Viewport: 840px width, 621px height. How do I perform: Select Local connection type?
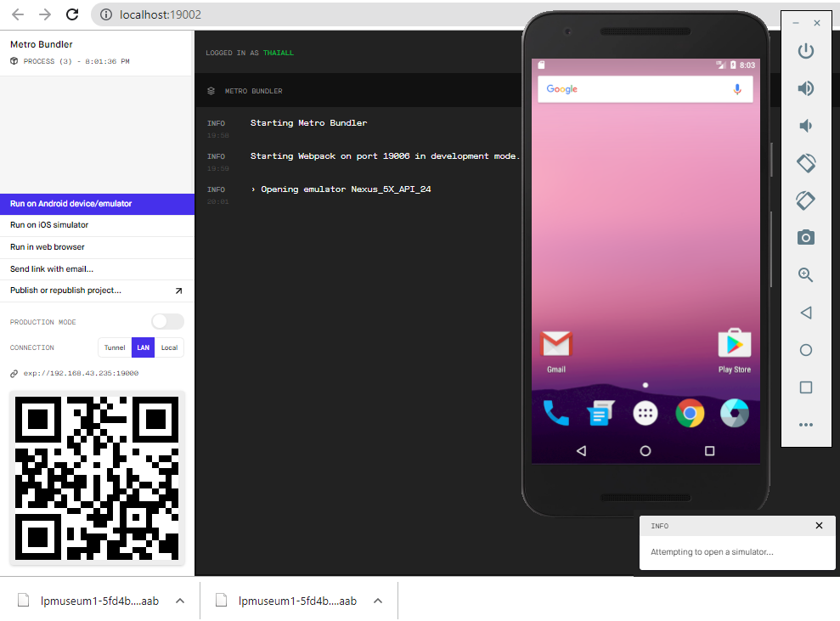pyautogui.click(x=169, y=347)
